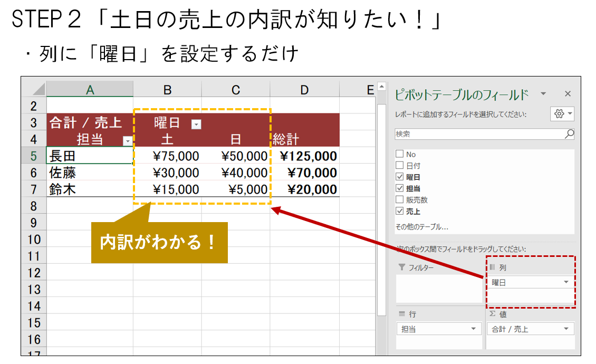Click the worksheet vertical scrollbar thumb
Viewport: 596px width, 364px height.
click(382, 210)
